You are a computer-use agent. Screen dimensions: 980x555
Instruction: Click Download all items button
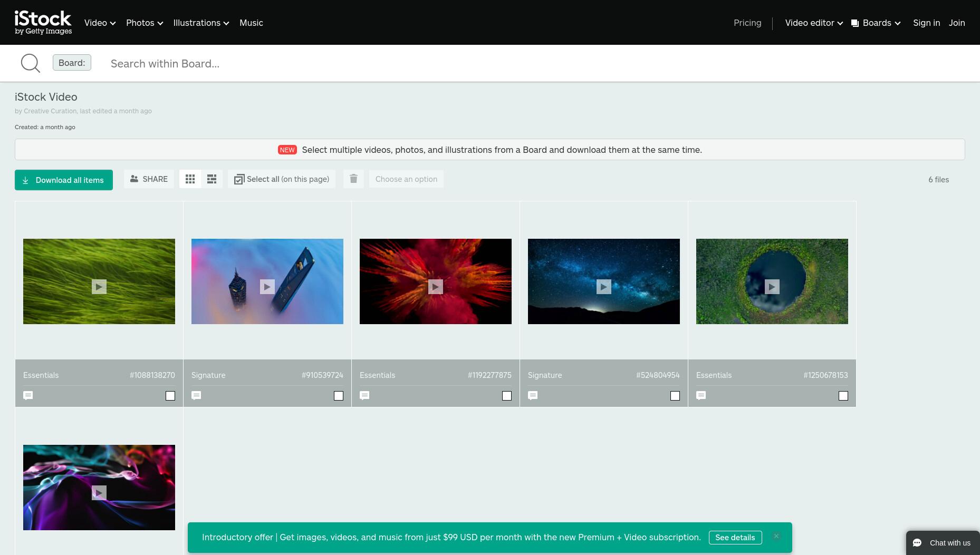pyautogui.click(x=64, y=180)
